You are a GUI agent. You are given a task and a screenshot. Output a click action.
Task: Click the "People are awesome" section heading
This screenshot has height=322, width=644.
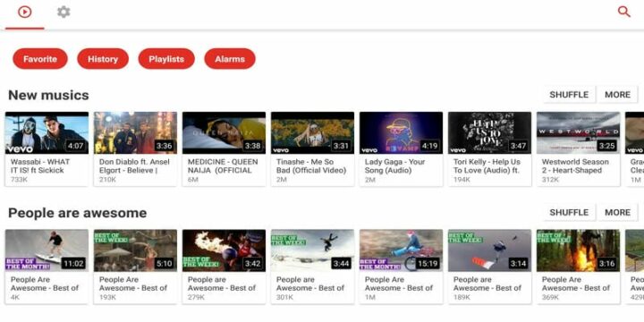77,213
